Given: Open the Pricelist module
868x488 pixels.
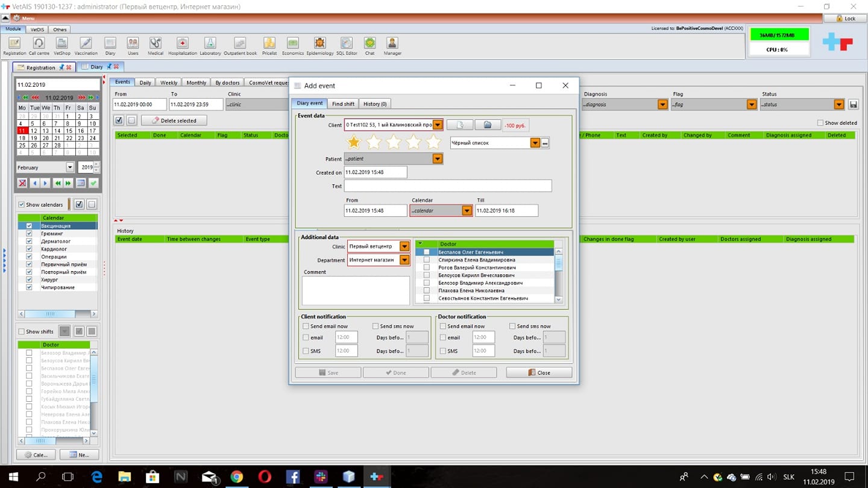Looking at the screenshot, I should pyautogui.click(x=269, y=46).
